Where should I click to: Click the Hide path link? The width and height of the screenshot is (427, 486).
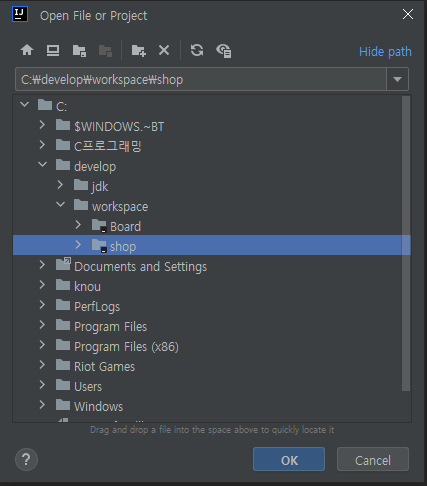pos(385,52)
